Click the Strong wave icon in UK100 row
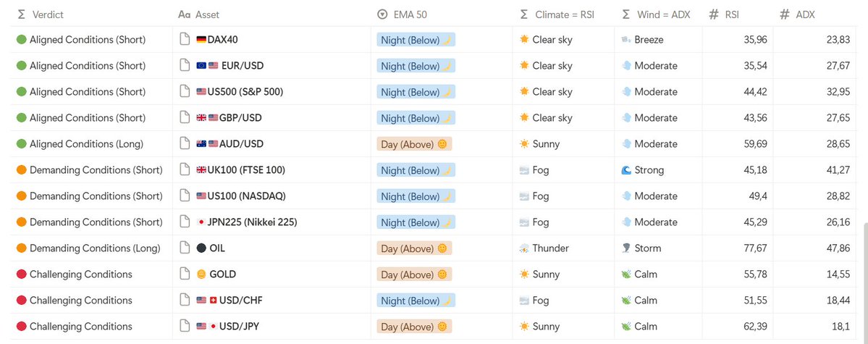 point(626,170)
